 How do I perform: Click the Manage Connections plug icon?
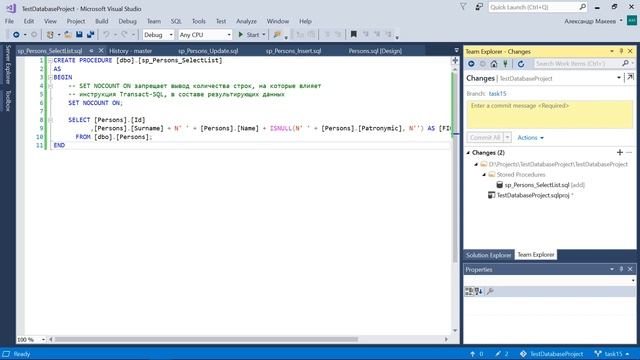pos(505,64)
